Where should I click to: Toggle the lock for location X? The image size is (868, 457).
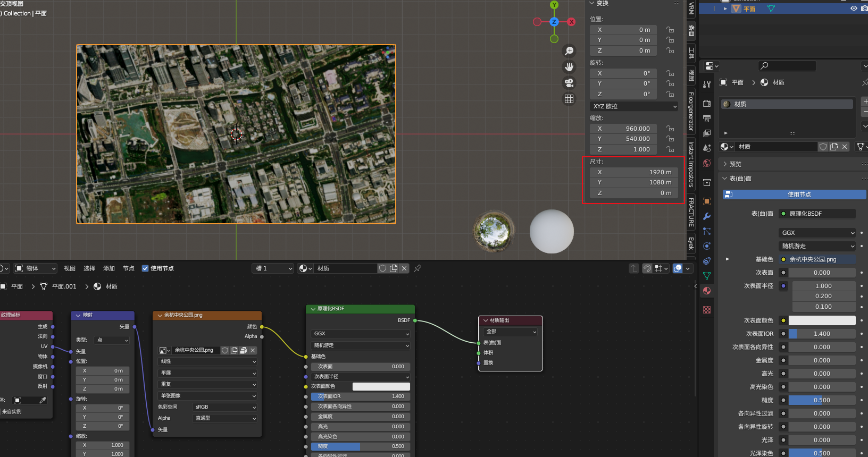670,30
